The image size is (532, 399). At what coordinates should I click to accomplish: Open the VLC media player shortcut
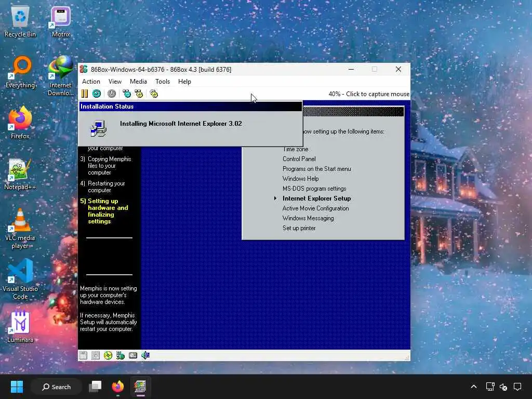pos(20,229)
